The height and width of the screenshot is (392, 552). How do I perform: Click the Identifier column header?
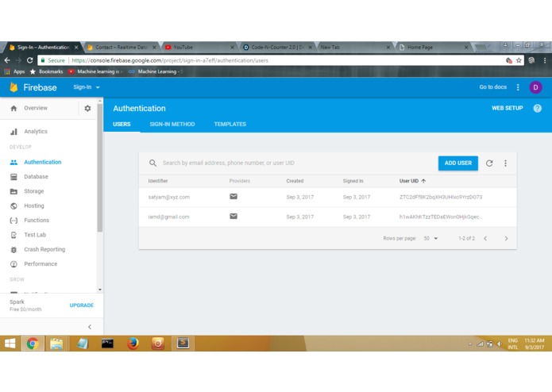pos(158,181)
